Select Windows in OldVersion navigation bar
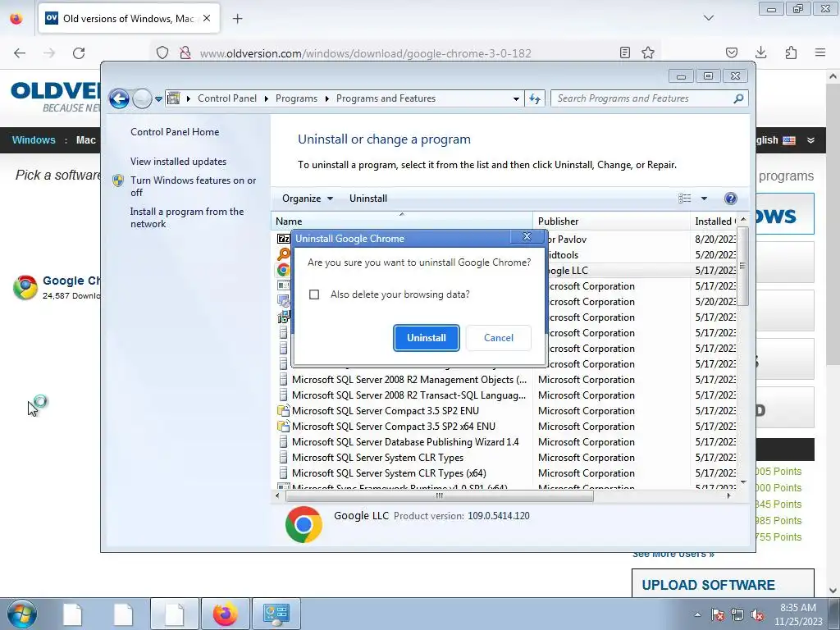 34,140
